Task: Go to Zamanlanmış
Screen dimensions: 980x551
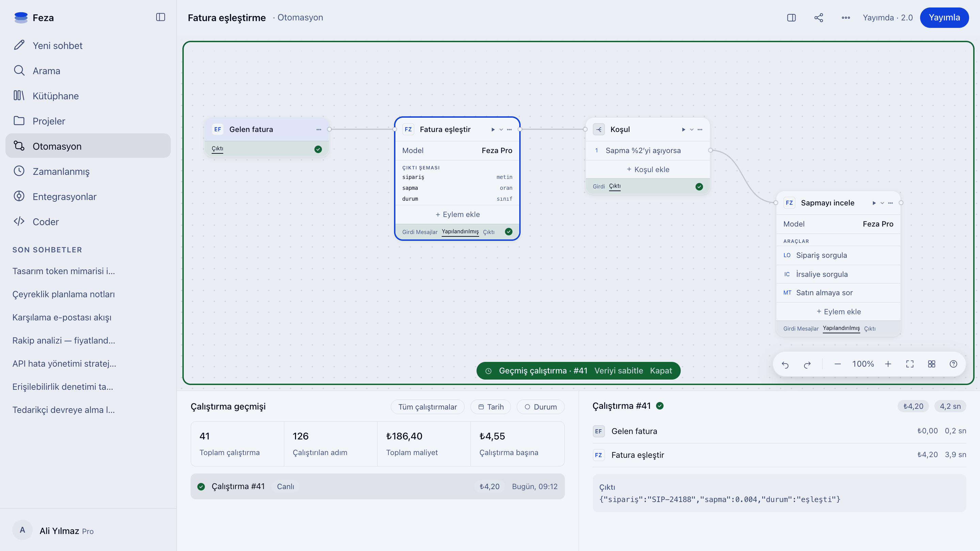Action: pos(88,171)
